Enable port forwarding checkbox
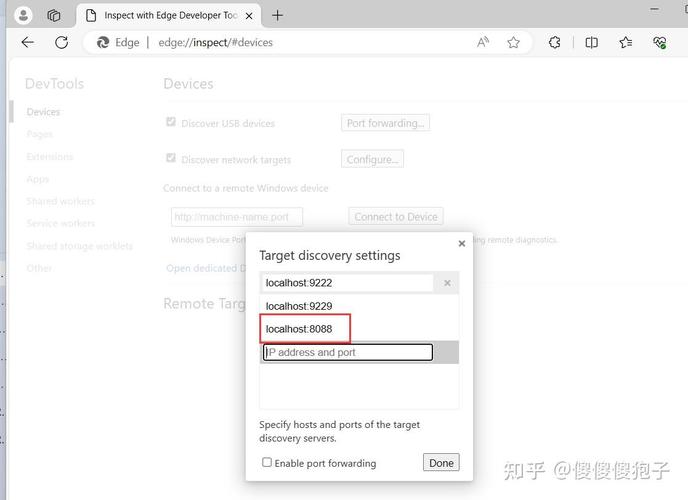Viewport: 688px width, 500px height. click(267, 462)
